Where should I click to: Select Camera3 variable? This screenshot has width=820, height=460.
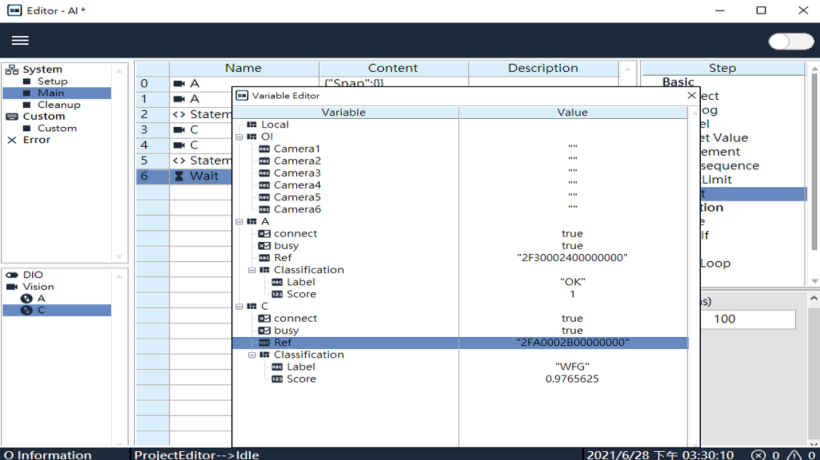297,173
